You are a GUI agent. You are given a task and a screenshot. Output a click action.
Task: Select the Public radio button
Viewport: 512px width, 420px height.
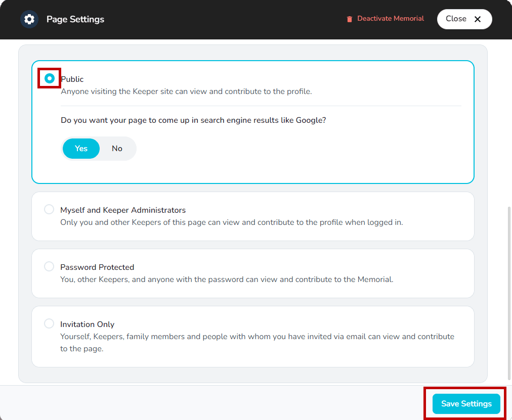coord(49,78)
